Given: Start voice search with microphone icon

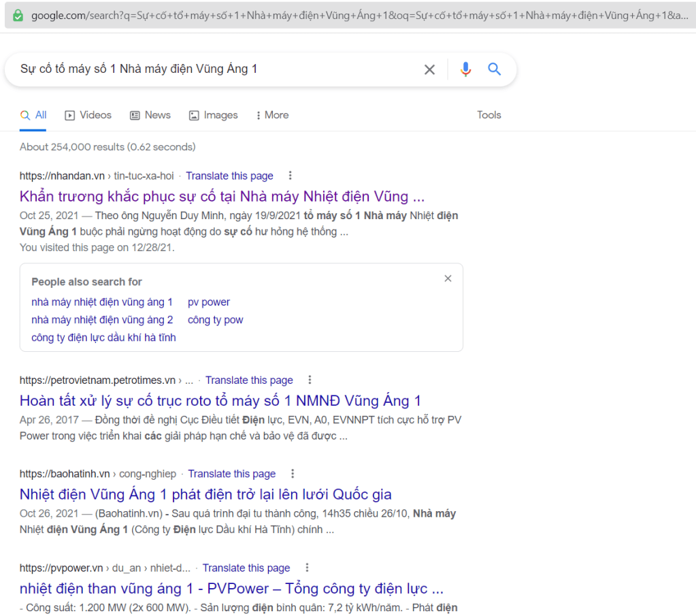Looking at the screenshot, I should click(x=465, y=69).
